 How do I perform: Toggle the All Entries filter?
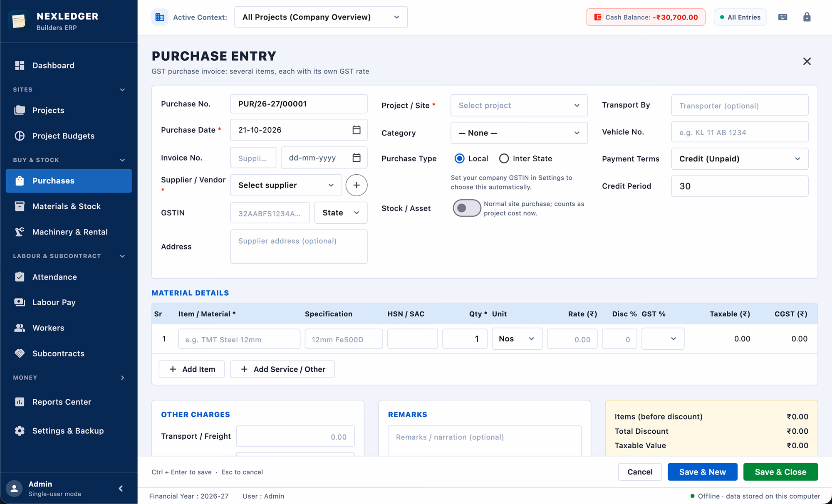click(740, 17)
